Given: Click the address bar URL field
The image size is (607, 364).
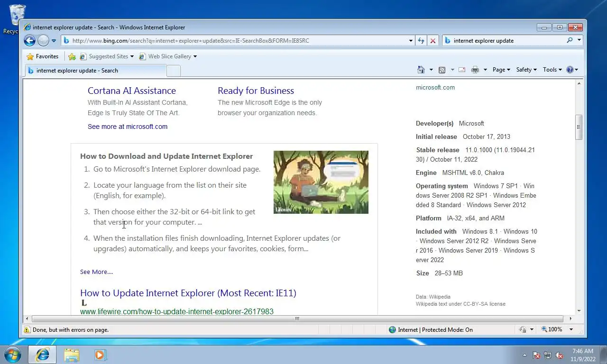Looking at the screenshot, I should (x=234, y=41).
